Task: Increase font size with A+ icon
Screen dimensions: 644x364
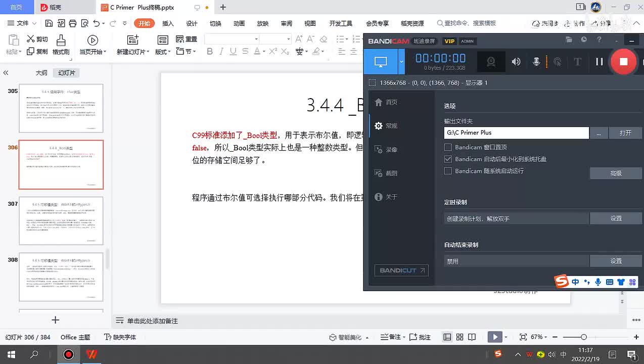Action: (x=299, y=39)
